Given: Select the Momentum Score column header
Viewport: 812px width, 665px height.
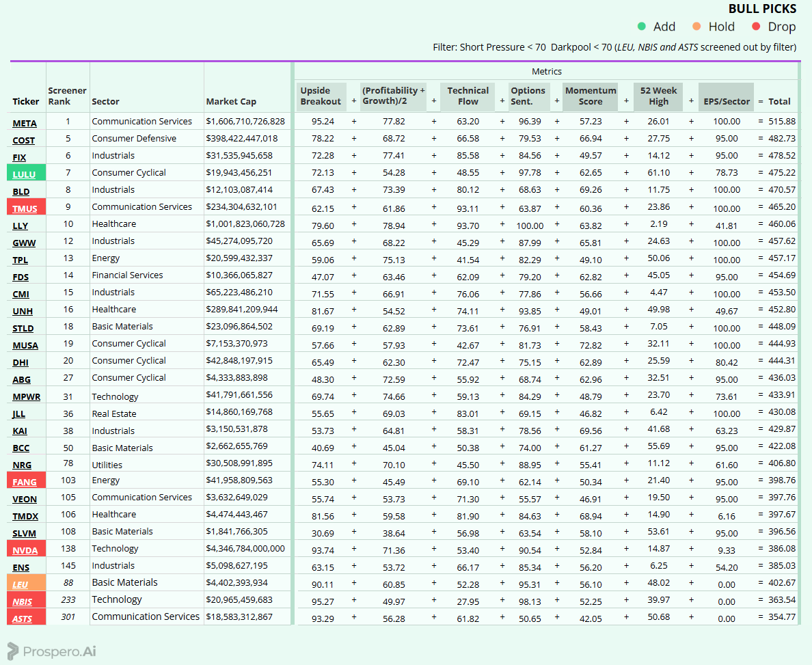Looking at the screenshot, I should point(591,96).
